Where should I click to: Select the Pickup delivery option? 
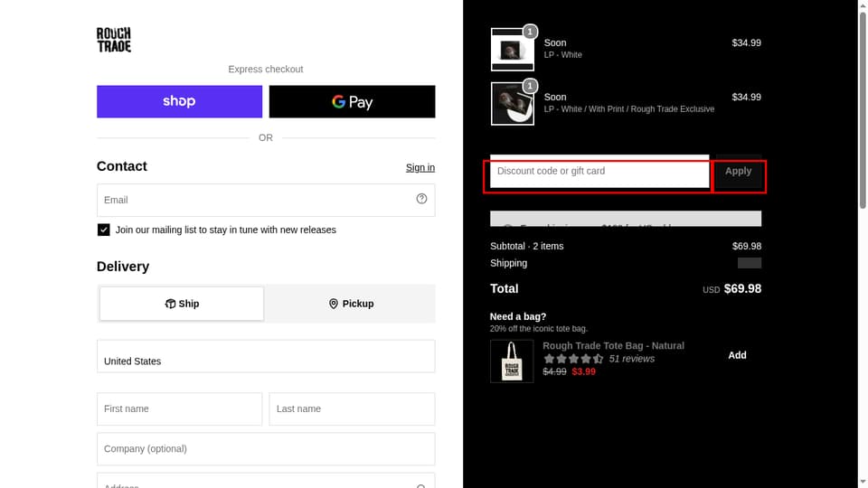351,304
